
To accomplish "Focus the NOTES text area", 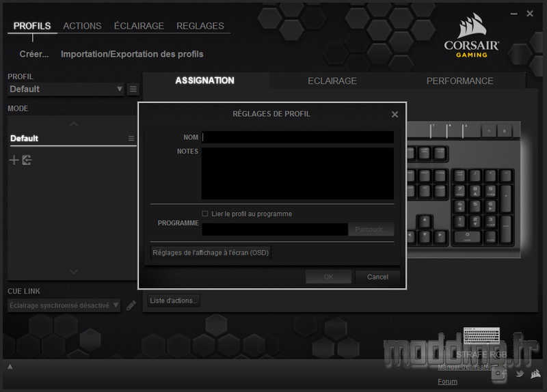I will (x=297, y=173).
